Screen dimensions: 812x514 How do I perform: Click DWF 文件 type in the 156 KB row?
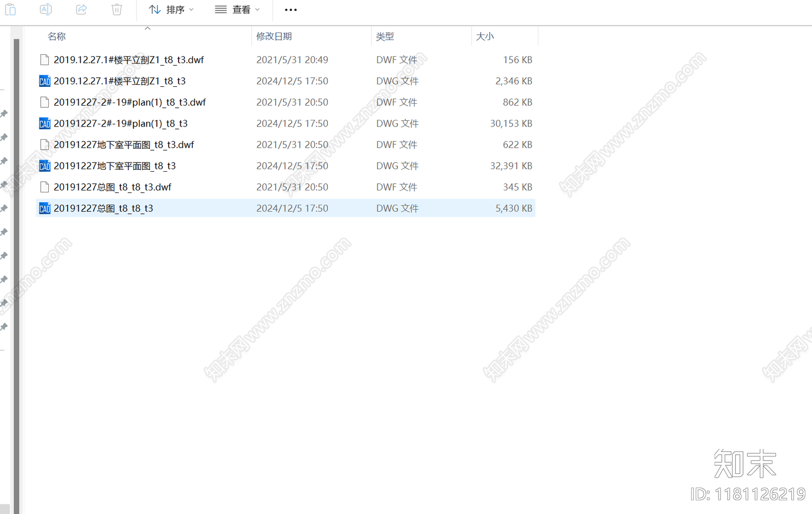(397, 60)
